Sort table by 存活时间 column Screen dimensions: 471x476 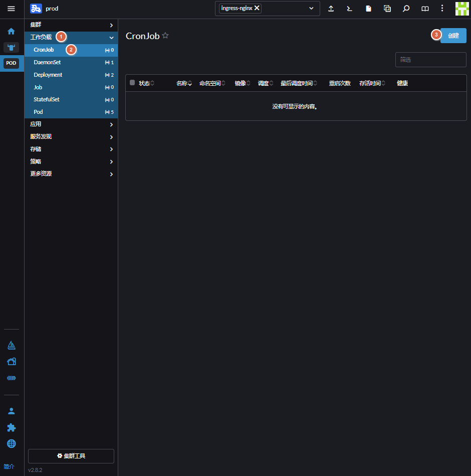click(372, 83)
